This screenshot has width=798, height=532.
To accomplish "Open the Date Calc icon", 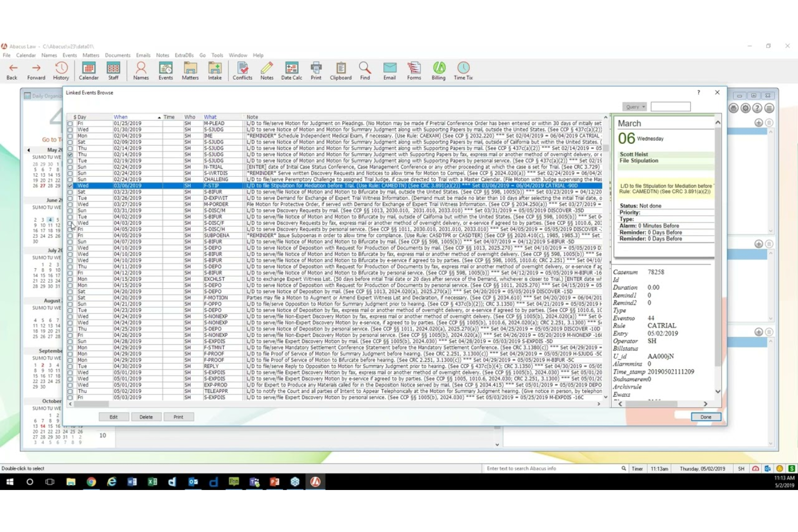I will pos(292,70).
